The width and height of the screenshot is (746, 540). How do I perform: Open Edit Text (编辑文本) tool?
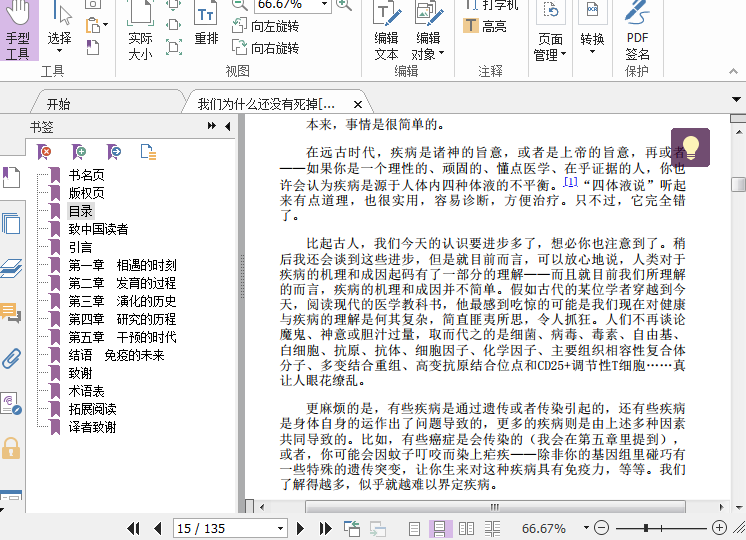(x=386, y=30)
